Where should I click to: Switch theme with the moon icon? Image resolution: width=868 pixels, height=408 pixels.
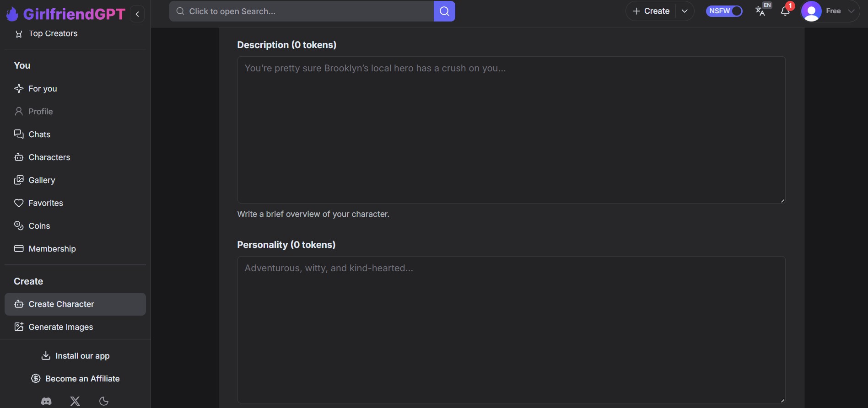point(104,401)
